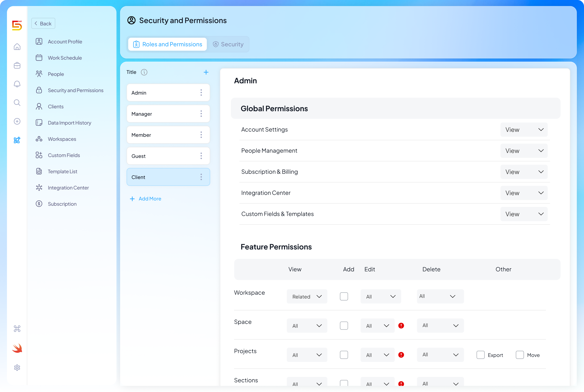Enable Move permission for Projects

click(x=519, y=355)
